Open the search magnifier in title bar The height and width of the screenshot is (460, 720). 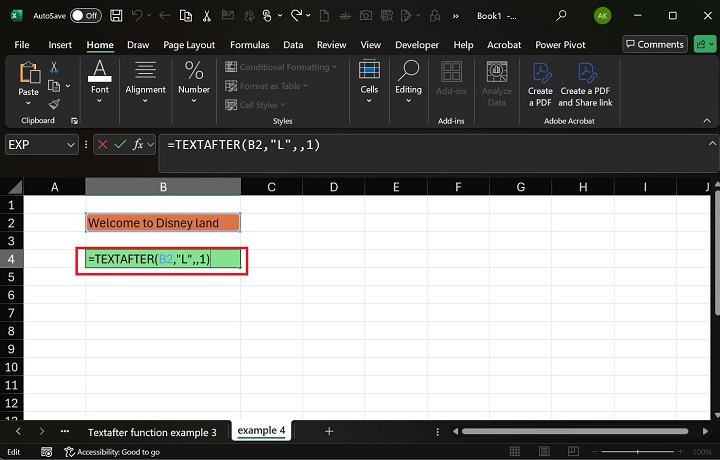click(561, 15)
